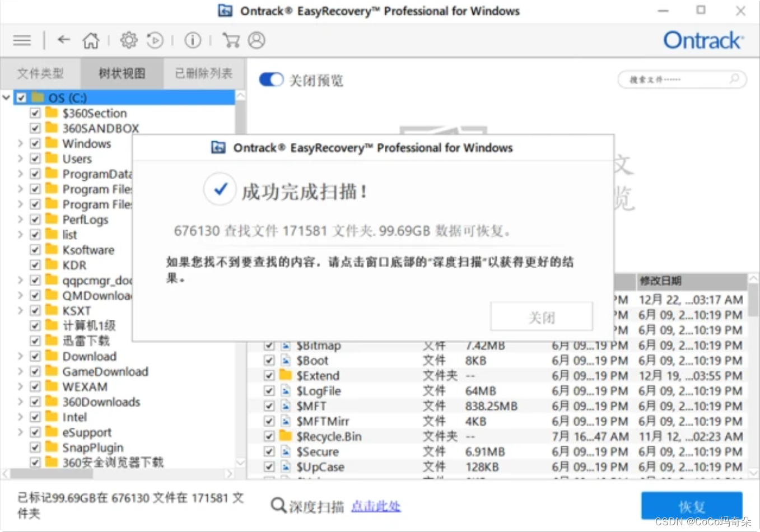Expand the eSupport folder node
This screenshot has height=532, width=760.
[x=20, y=432]
